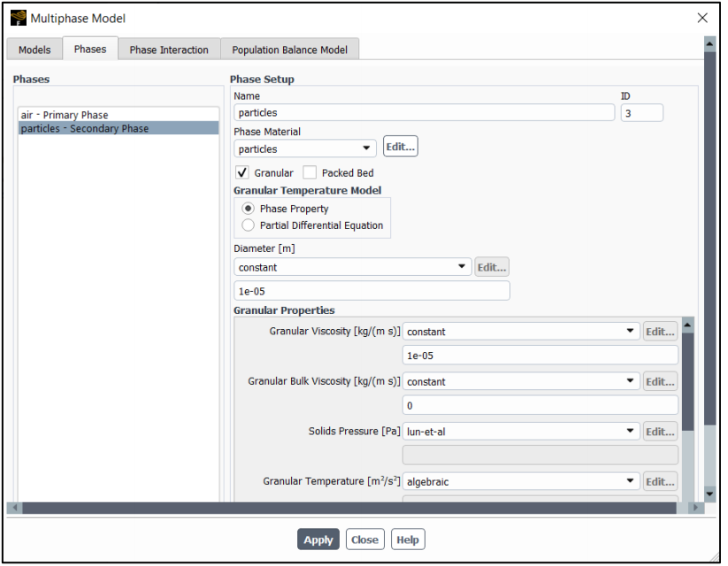Click the Granular Bulk Viscosity value field
This screenshot has width=728, height=566.
pyautogui.click(x=540, y=405)
